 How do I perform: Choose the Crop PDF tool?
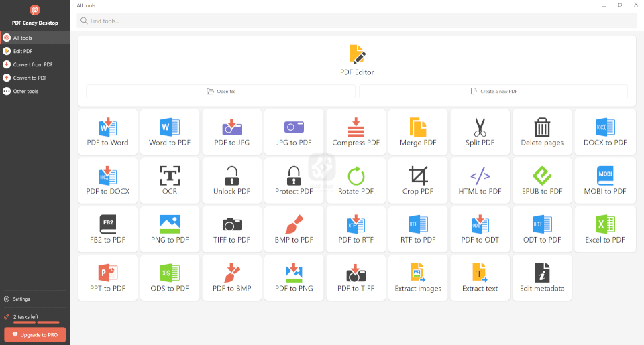pyautogui.click(x=418, y=180)
